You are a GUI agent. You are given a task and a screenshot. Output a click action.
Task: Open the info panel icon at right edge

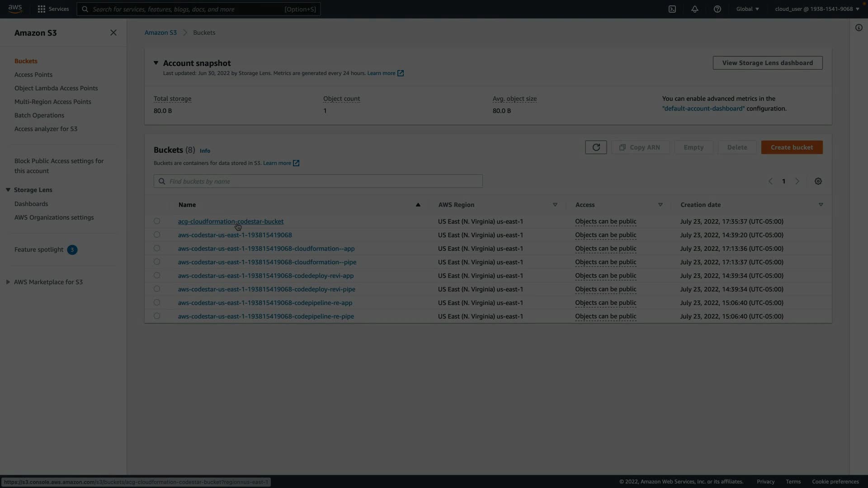click(859, 28)
